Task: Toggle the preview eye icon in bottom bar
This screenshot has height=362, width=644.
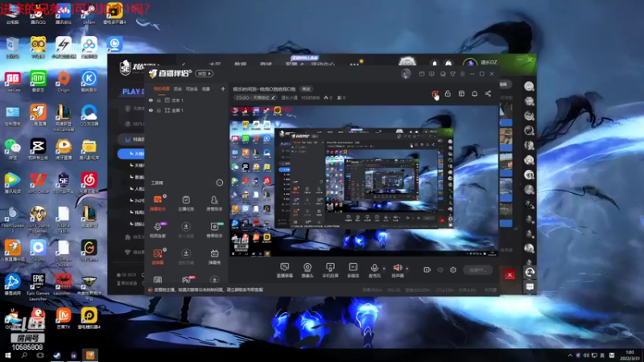Action: click(x=440, y=269)
